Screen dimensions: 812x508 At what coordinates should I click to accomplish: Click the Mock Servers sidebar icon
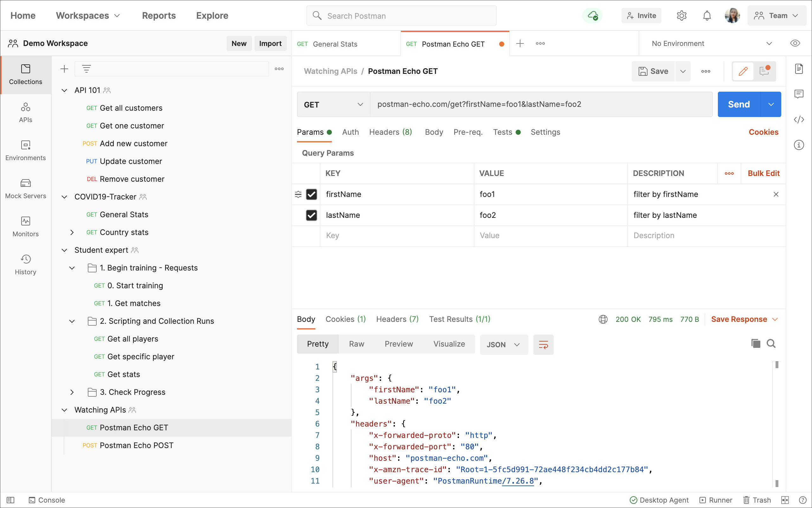pyautogui.click(x=26, y=187)
